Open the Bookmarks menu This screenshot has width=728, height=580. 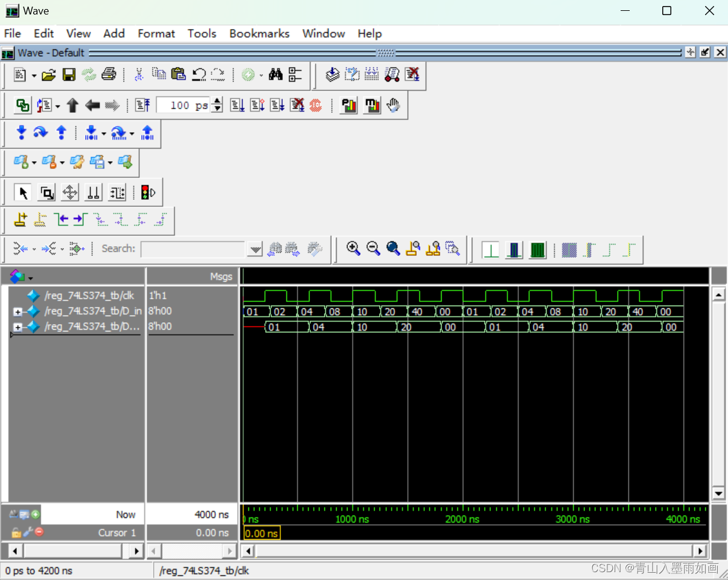[259, 33]
